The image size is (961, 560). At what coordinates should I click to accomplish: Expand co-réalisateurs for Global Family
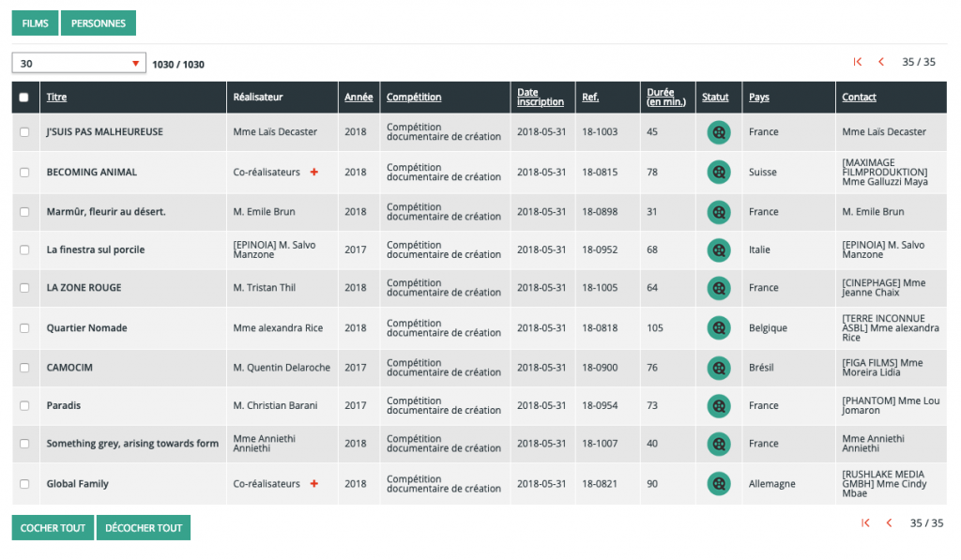pyautogui.click(x=314, y=484)
